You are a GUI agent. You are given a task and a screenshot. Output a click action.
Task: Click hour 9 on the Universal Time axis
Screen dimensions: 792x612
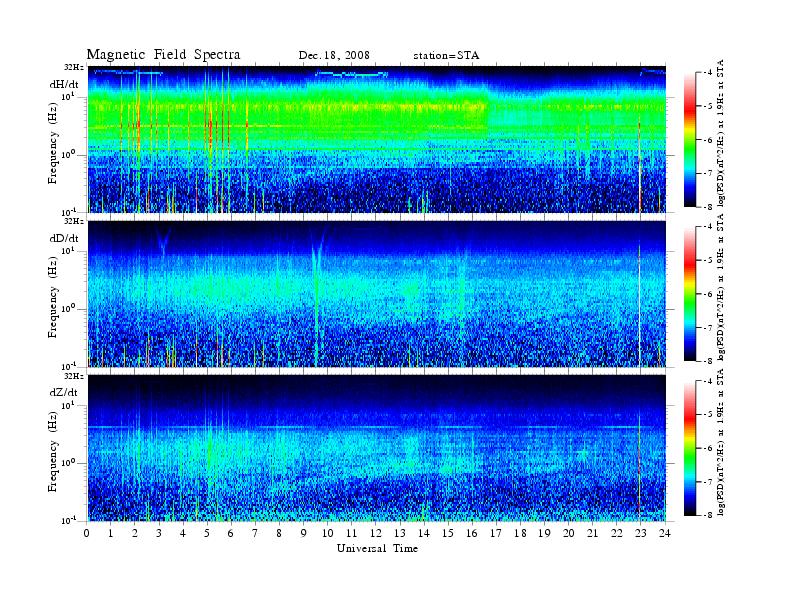coord(304,533)
